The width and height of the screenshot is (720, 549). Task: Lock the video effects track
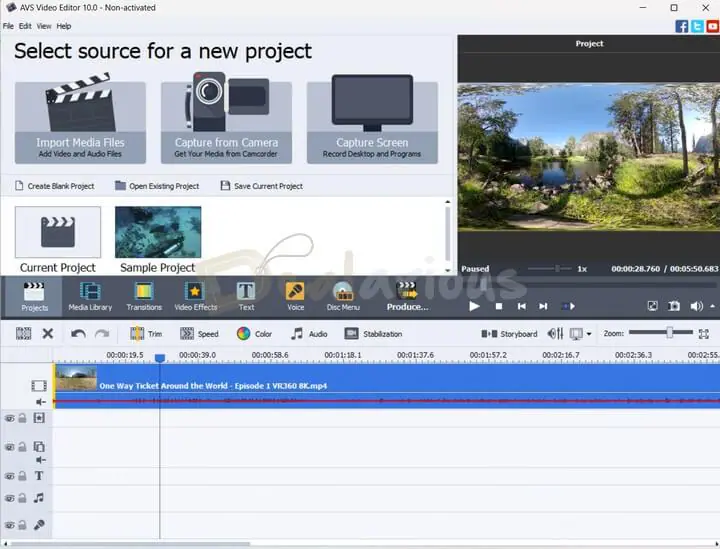(22, 418)
